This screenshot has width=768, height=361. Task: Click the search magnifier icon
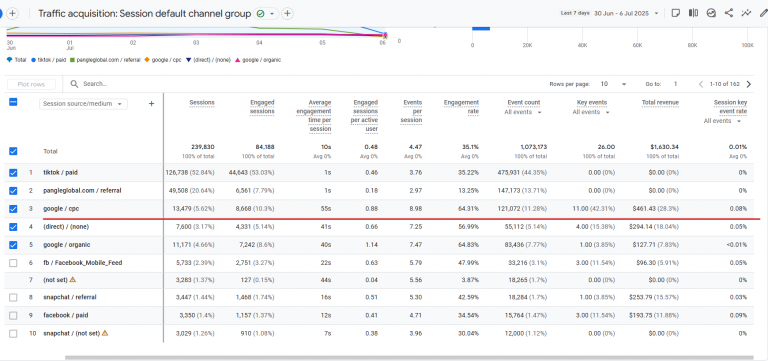click(74, 84)
